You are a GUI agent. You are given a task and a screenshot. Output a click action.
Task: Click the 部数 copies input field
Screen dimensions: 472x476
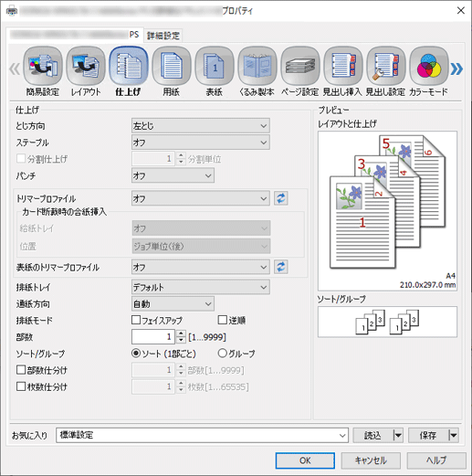coord(153,337)
